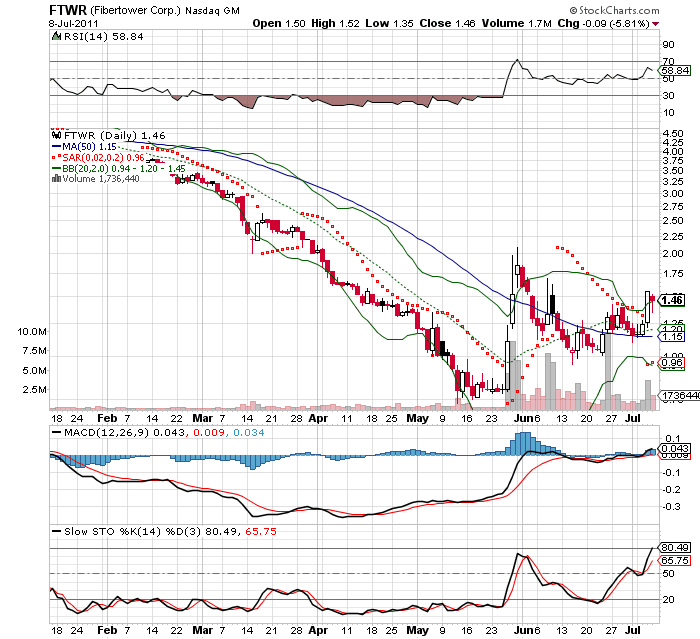Click the MACD(12,26,9) panel label

tap(106, 433)
